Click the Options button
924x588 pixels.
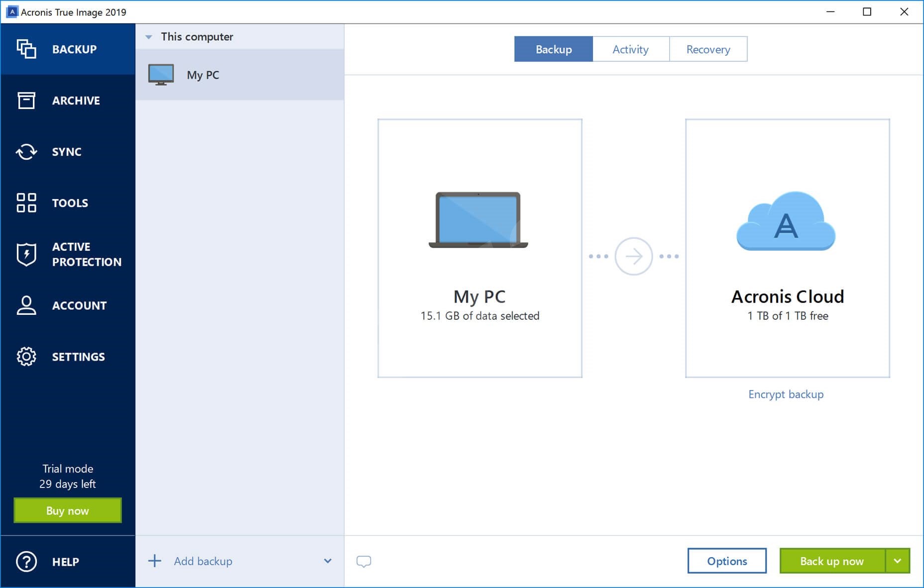pos(727,561)
